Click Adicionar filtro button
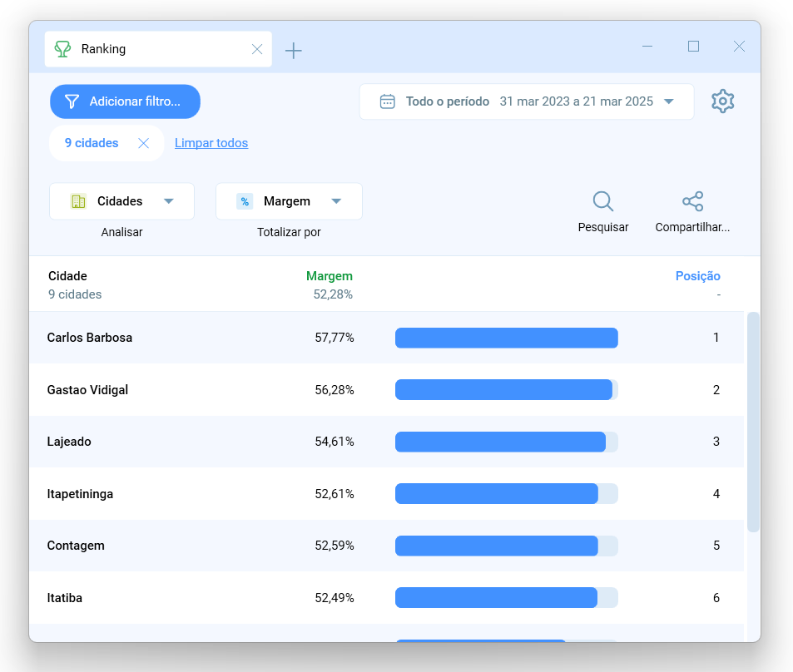Image resolution: width=793 pixels, height=672 pixels. pos(125,101)
